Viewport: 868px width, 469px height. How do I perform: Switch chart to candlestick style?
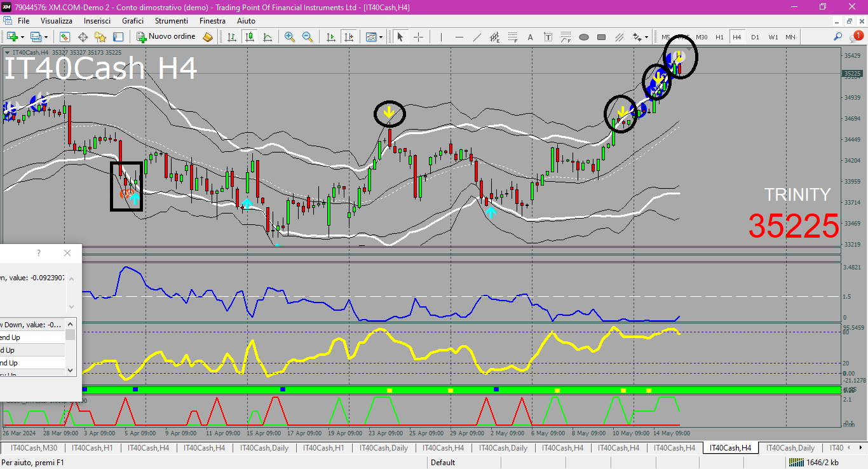tap(250, 37)
